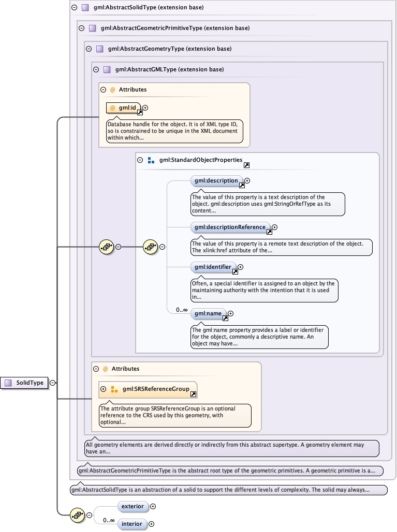Click the @ icon of lower Attributes header
397x532 pixels.
105,369
